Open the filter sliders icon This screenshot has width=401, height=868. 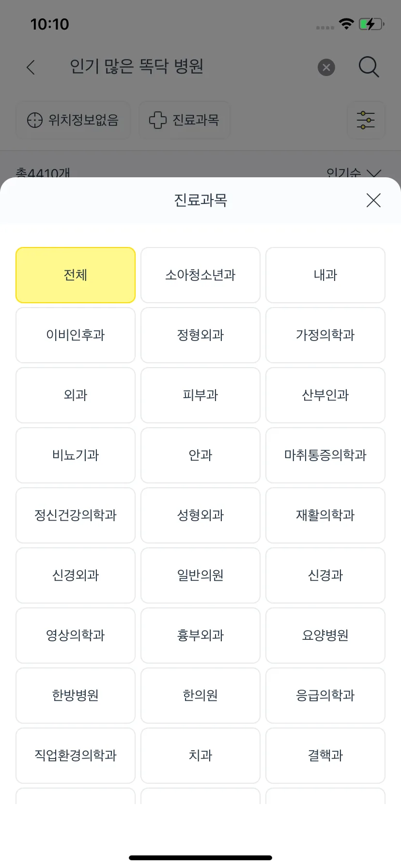[x=366, y=120]
